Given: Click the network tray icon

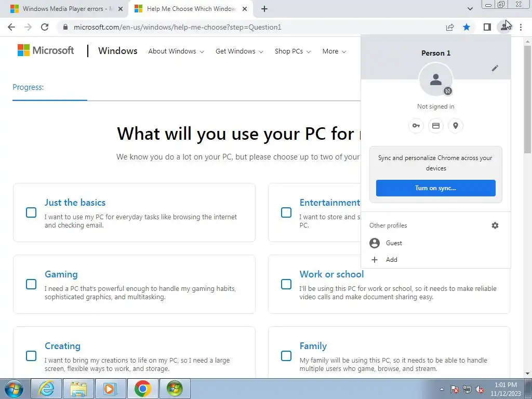Looking at the screenshot, I should point(467,389).
